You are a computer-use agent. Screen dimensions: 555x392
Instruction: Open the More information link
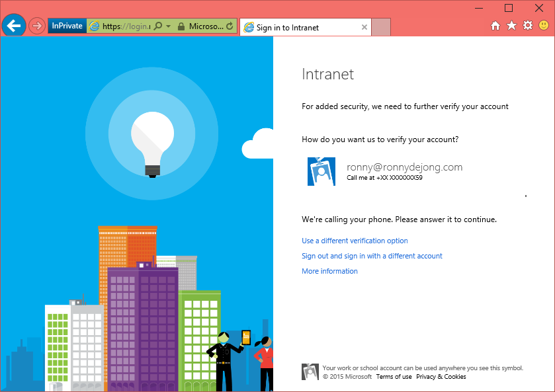tap(329, 271)
